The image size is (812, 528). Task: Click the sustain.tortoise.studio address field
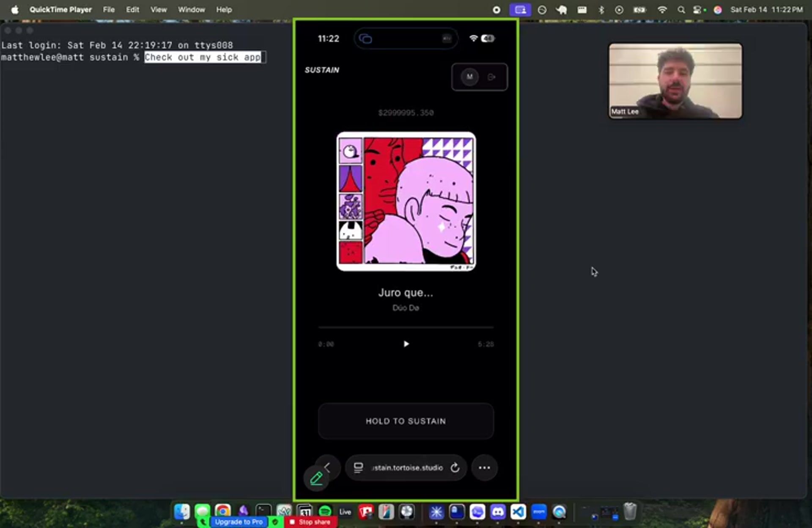pyautogui.click(x=407, y=467)
